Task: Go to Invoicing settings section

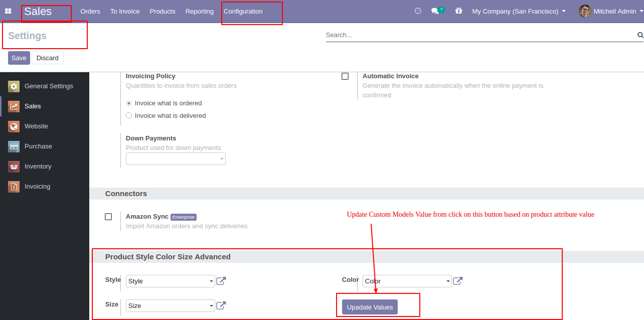Action: [37, 187]
